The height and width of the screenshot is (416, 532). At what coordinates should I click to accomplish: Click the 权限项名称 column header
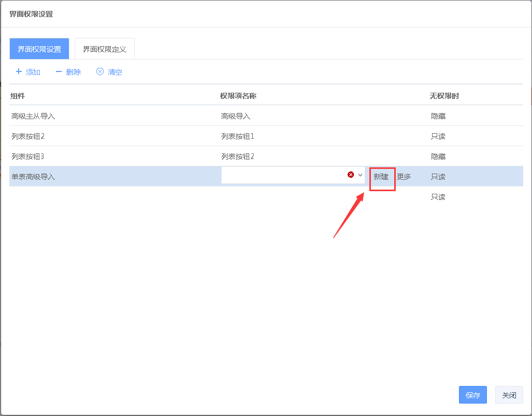238,96
